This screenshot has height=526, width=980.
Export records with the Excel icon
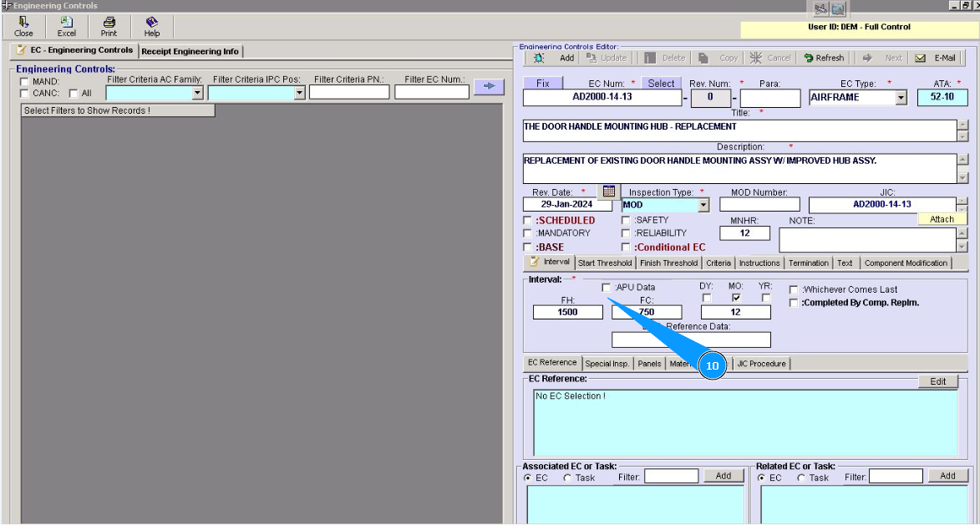click(x=67, y=26)
